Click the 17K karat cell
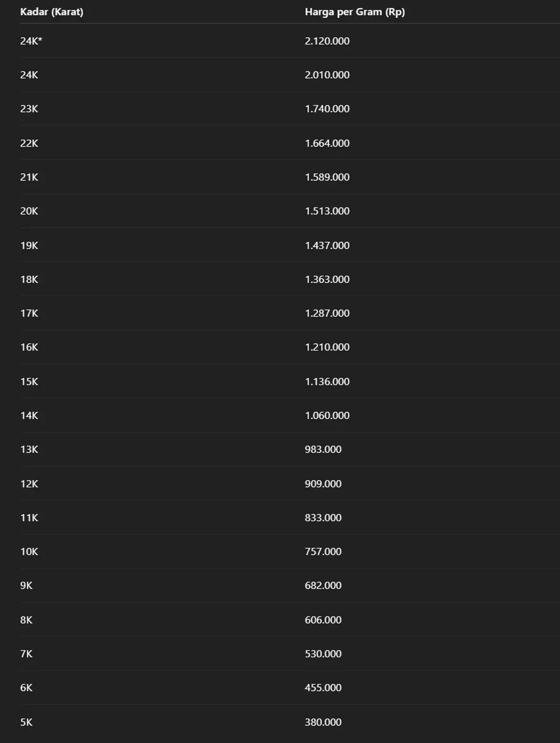Screen dimensions: 560x743 coord(29,313)
